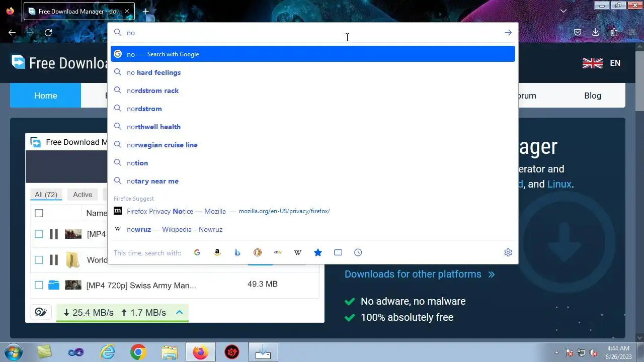Click the Google one-off search engine icon
The height and width of the screenshot is (362, 644).
pyautogui.click(x=197, y=252)
